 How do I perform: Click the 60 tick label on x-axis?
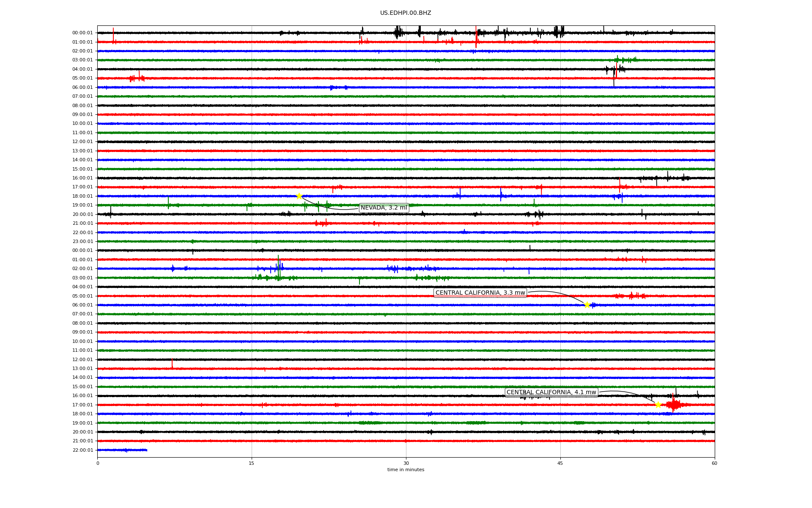(x=714, y=463)
